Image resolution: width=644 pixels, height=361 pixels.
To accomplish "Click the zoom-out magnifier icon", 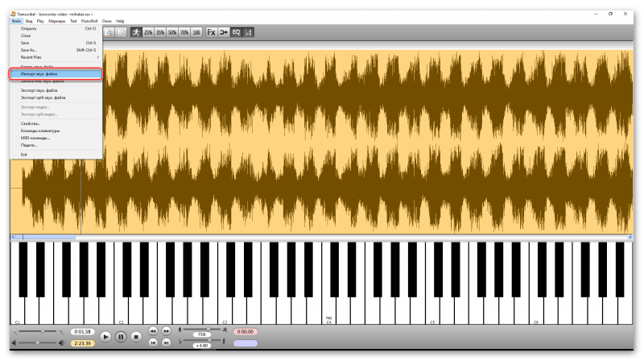I will (x=14, y=331).
